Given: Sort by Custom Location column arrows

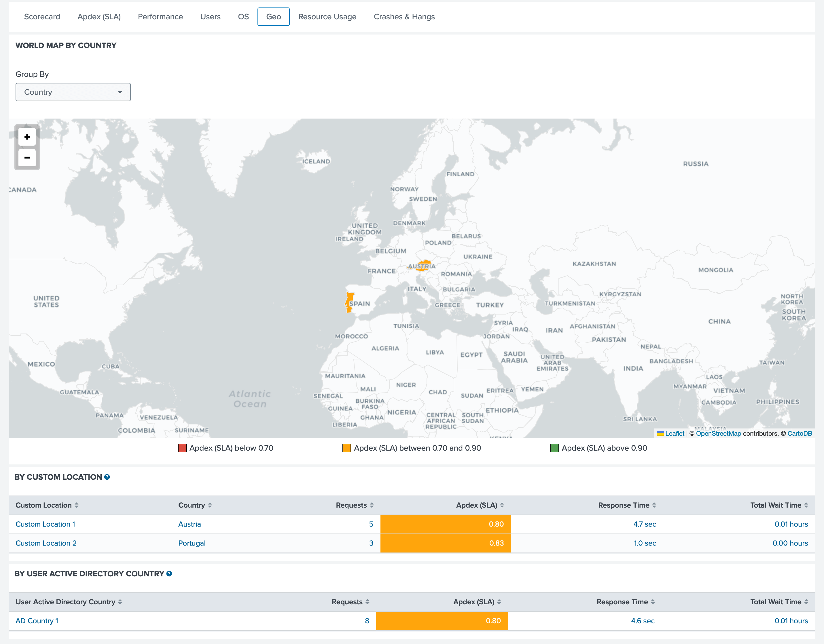Looking at the screenshot, I should click(x=77, y=505).
